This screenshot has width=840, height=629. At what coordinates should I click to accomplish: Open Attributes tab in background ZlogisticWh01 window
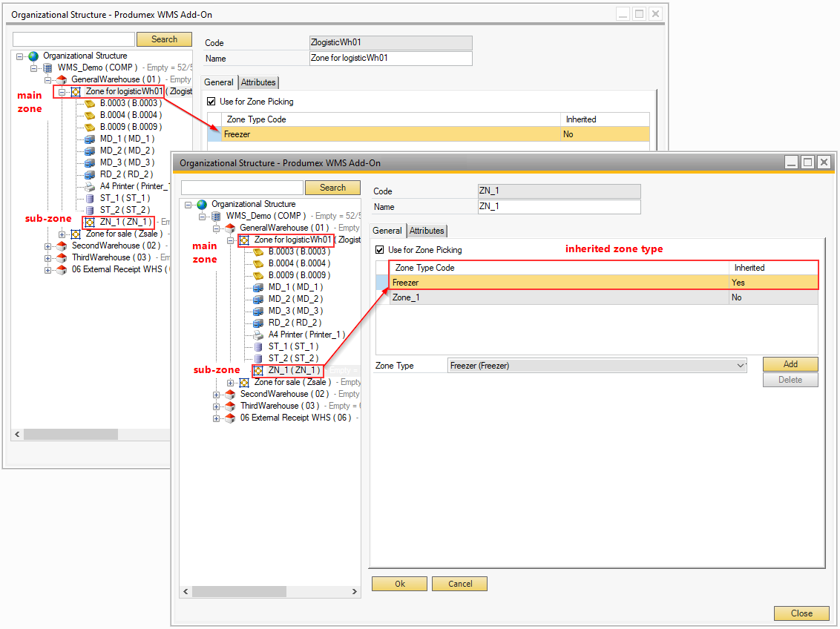click(x=258, y=82)
